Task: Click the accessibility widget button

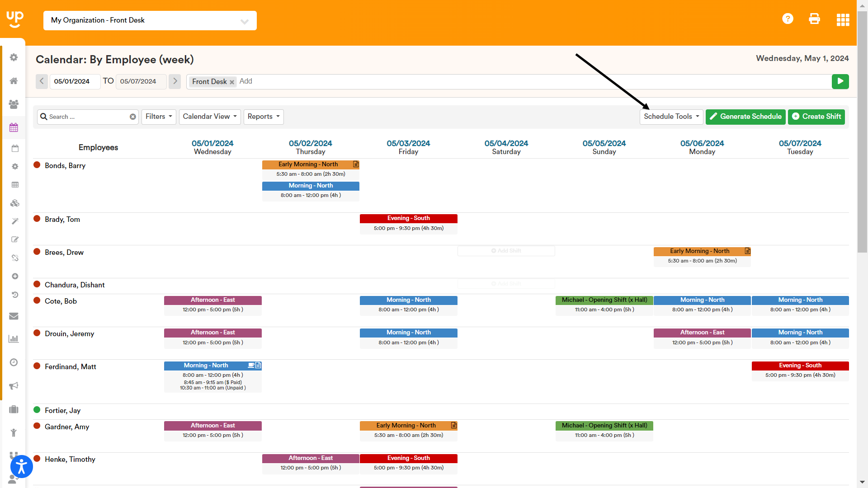Action: tap(21, 466)
